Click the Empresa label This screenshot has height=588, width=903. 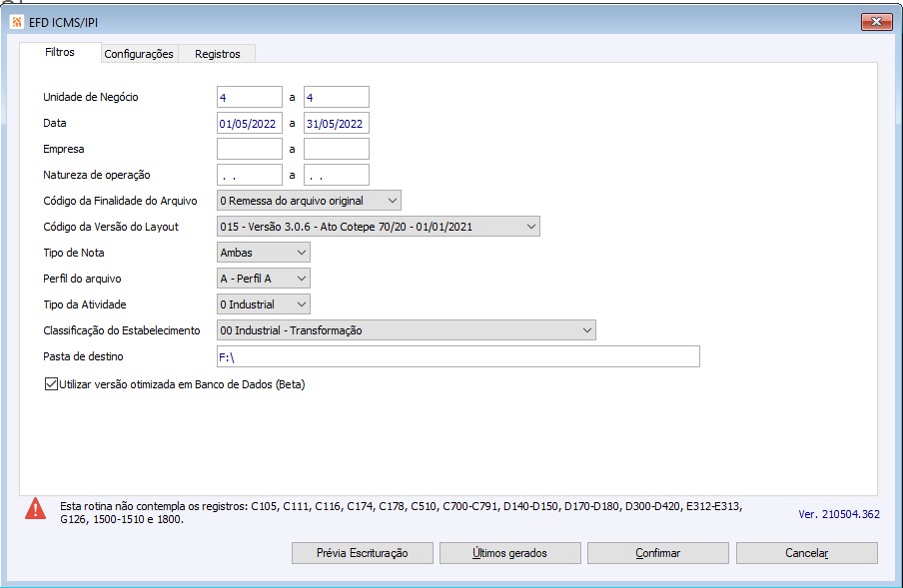[63, 149]
